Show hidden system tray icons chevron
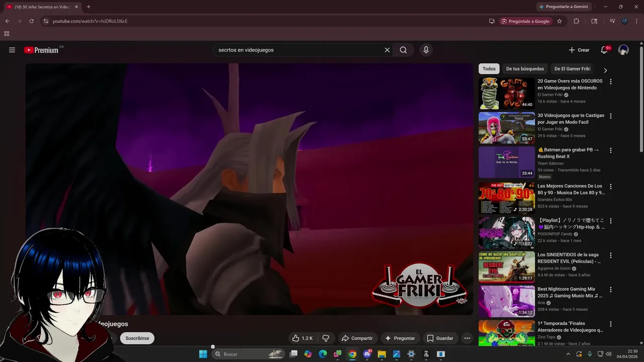This screenshot has height=362, width=644. 568,354
